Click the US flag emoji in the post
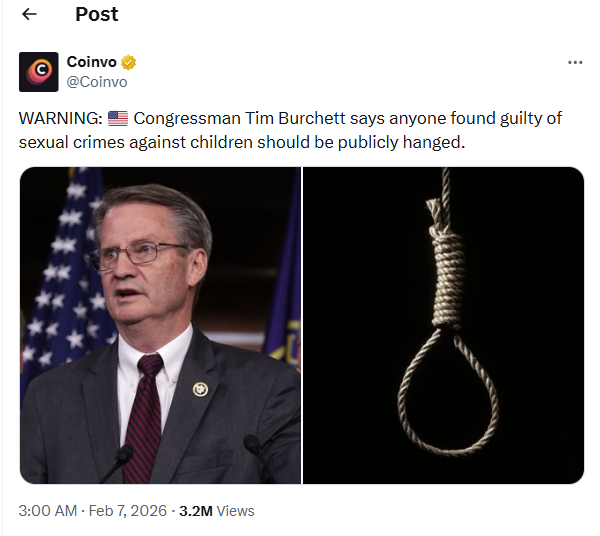600x536 pixels. [x=117, y=118]
